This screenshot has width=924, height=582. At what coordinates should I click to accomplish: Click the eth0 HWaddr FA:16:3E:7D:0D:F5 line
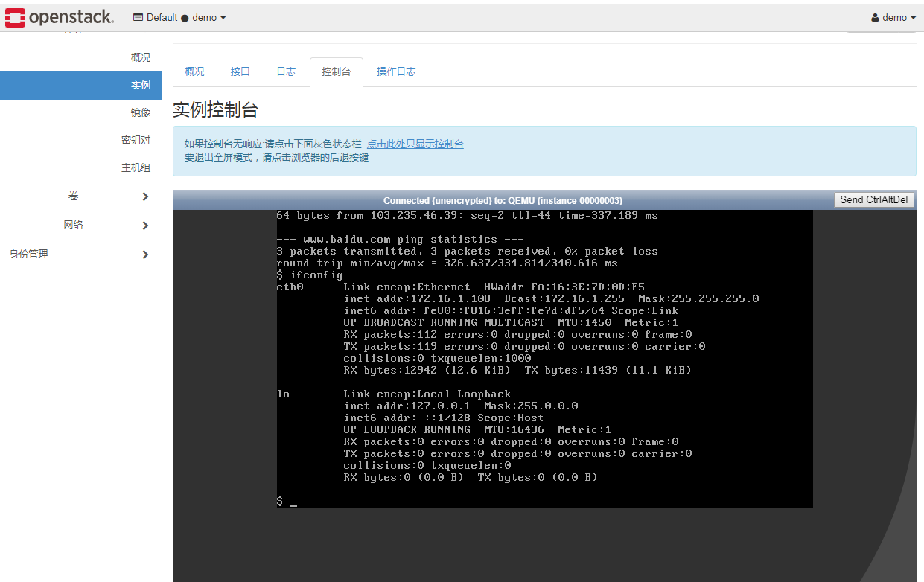click(x=461, y=287)
